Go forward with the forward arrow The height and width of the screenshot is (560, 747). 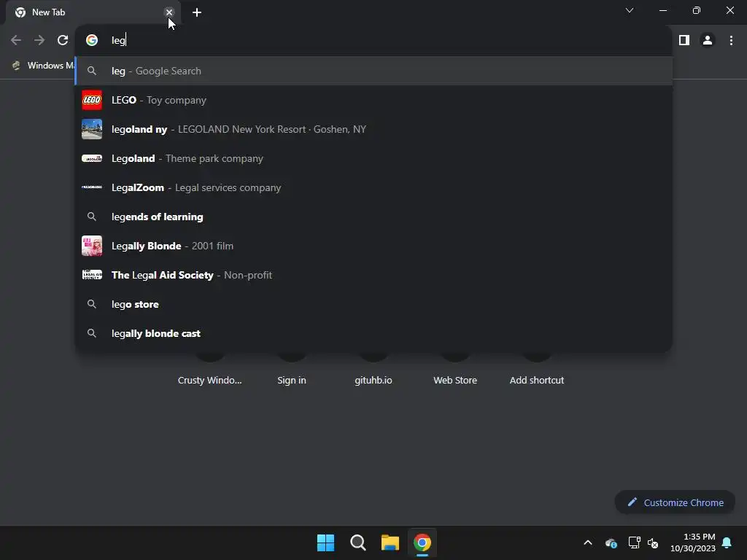[x=39, y=40]
